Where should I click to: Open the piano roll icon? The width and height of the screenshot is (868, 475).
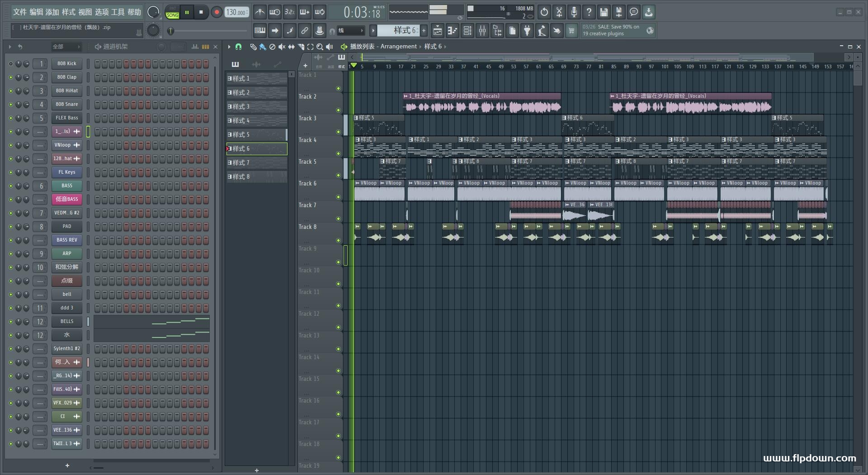tap(453, 31)
